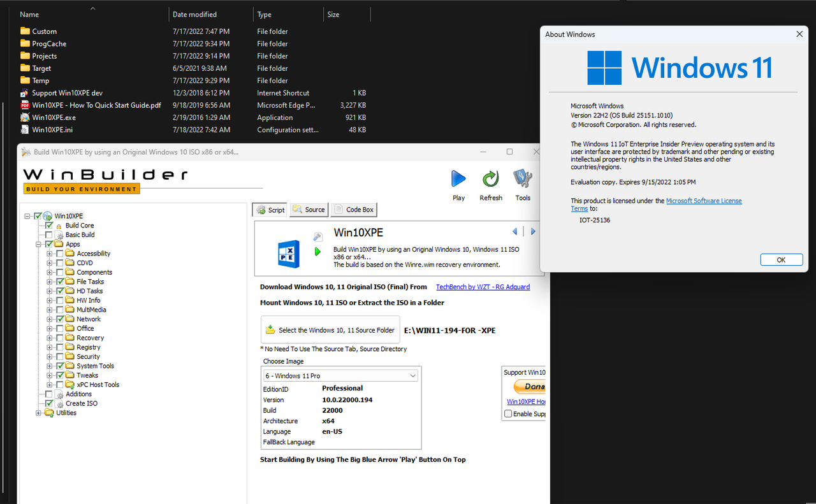Image resolution: width=816 pixels, height=504 pixels.
Task: Check the Basic Build checkbox
Action: coord(49,234)
